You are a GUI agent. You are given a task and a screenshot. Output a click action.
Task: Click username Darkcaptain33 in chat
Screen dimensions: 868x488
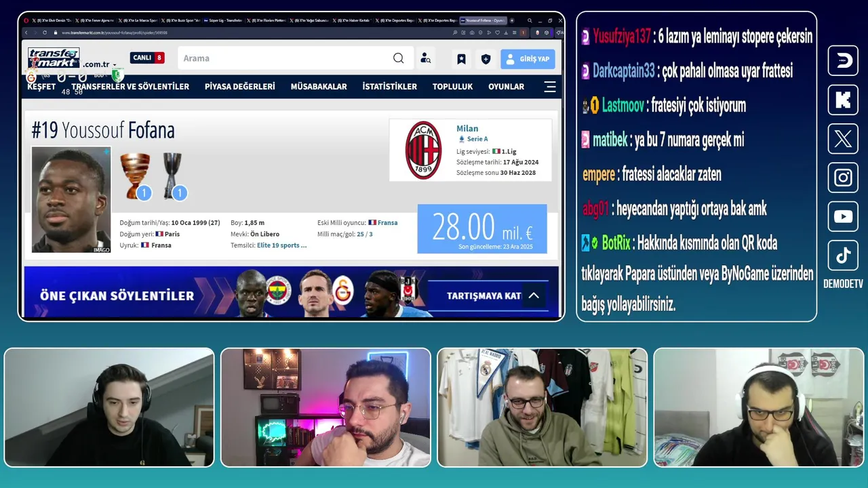pos(624,70)
